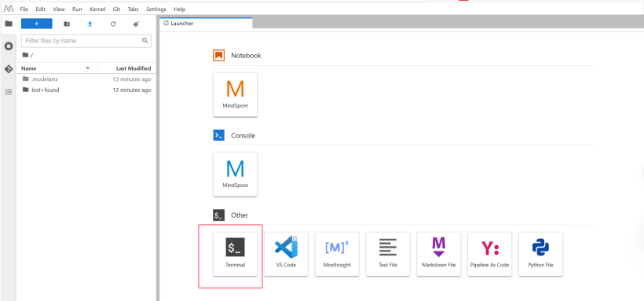Open the Run menu
Image resolution: width=644 pixels, height=301 pixels.
[77, 9]
